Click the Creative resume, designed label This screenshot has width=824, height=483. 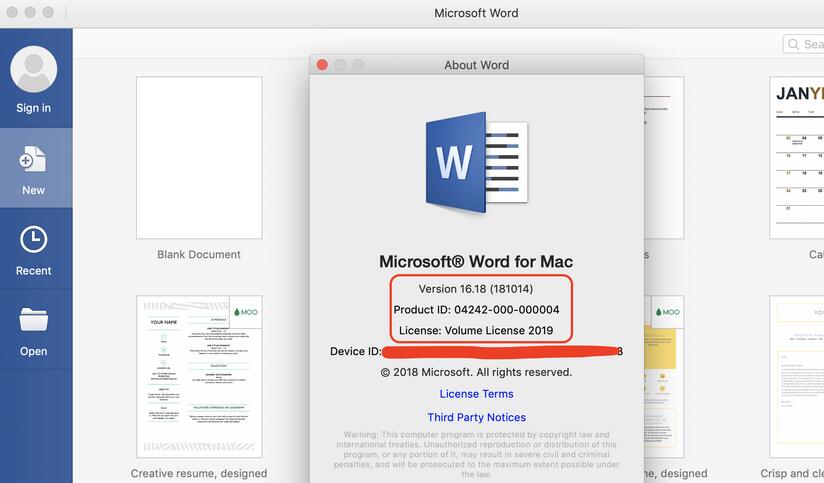199,474
